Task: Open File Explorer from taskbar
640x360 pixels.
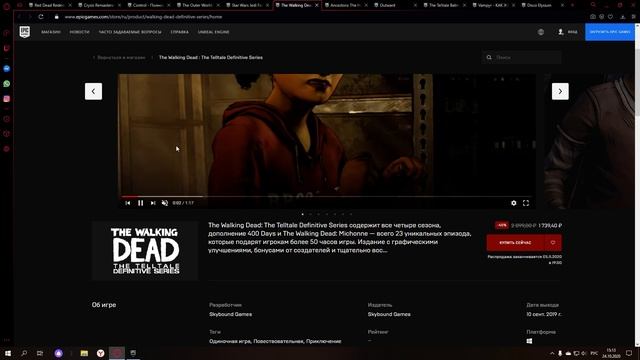Action: [84, 353]
